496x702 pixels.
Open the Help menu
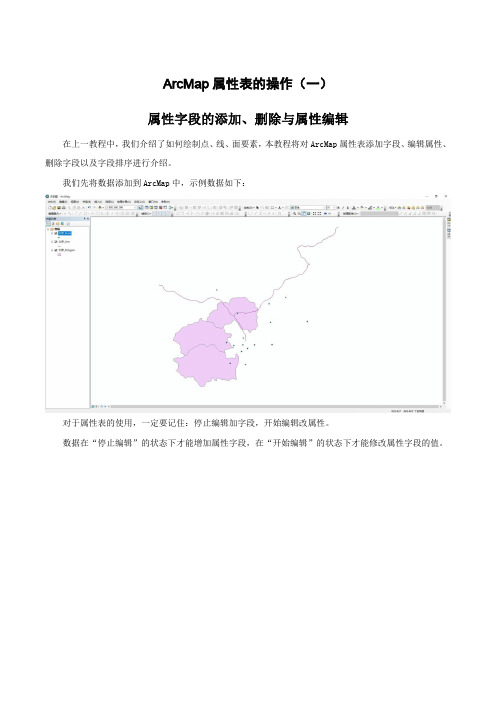165,202
